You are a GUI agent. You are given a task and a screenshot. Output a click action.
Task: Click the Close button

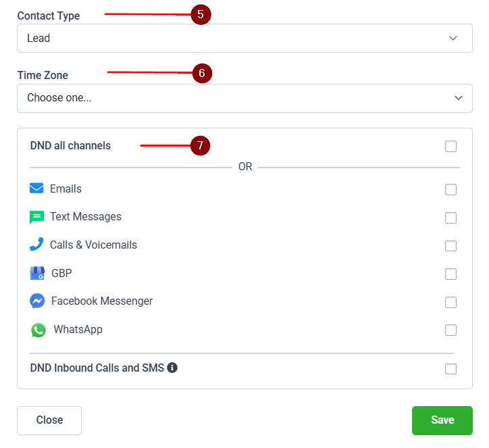pos(49,420)
